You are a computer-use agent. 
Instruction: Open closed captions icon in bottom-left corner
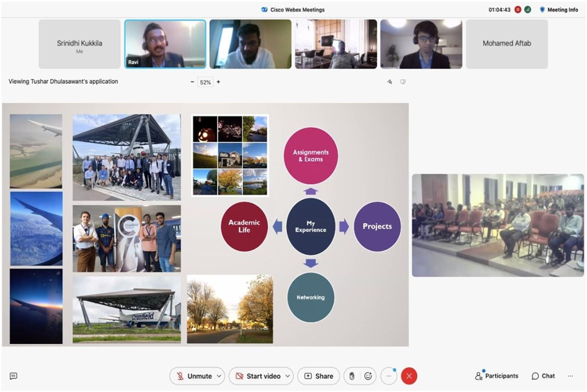pos(13,376)
